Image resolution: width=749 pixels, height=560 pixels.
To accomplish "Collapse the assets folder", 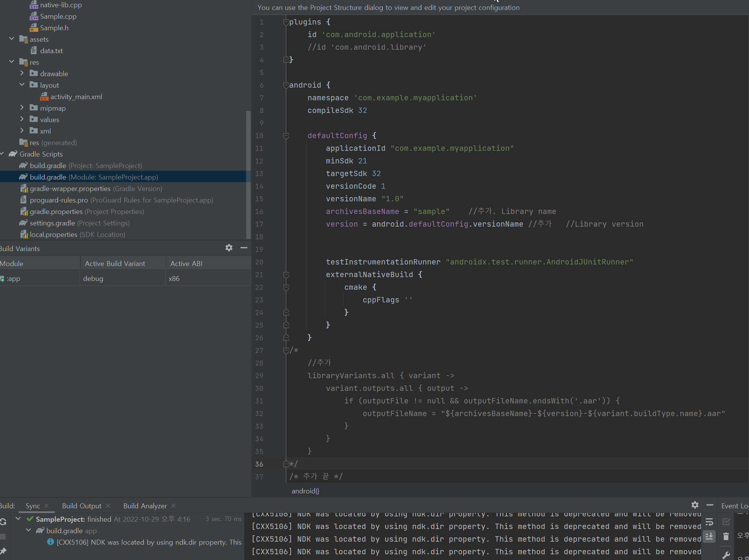I will pyautogui.click(x=11, y=39).
